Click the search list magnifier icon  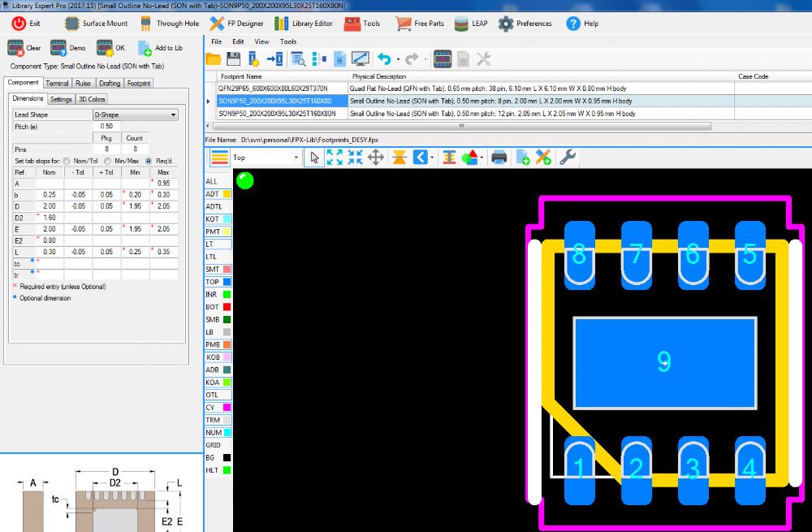(x=298, y=59)
